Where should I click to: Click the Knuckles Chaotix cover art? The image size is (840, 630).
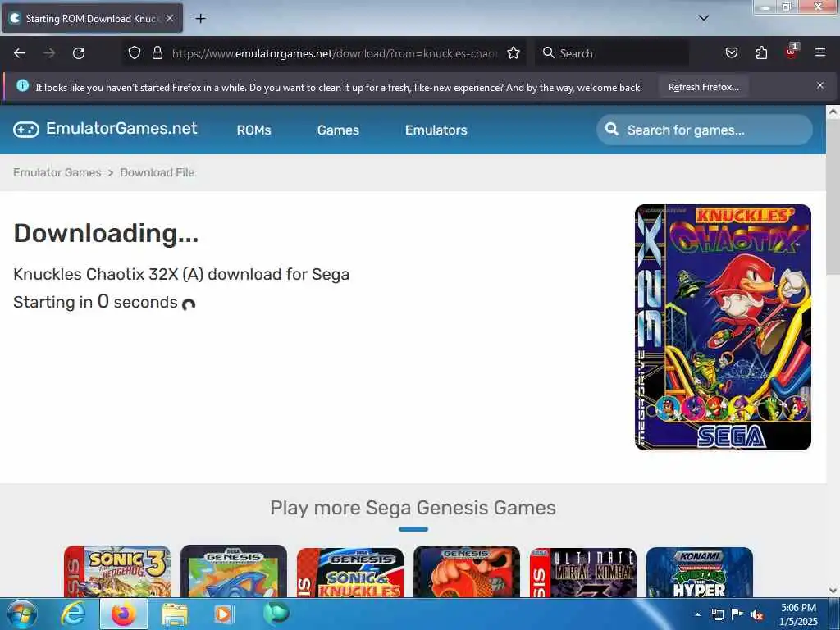tap(723, 326)
